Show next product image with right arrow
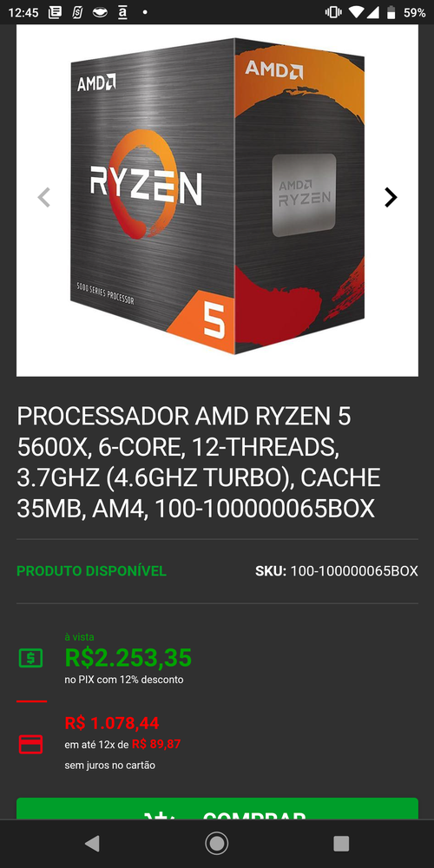This screenshot has width=434, height=868. 391,197
